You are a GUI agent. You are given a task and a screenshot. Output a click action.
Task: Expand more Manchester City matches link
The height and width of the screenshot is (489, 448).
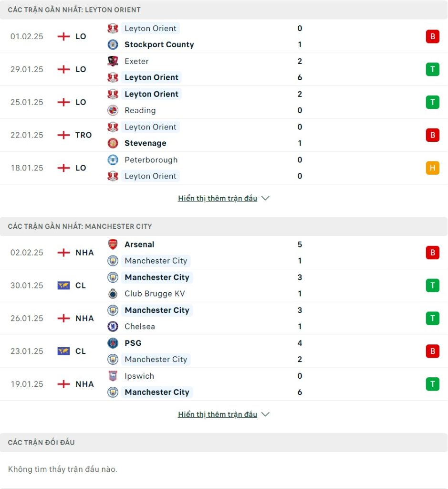click(218, 415)
